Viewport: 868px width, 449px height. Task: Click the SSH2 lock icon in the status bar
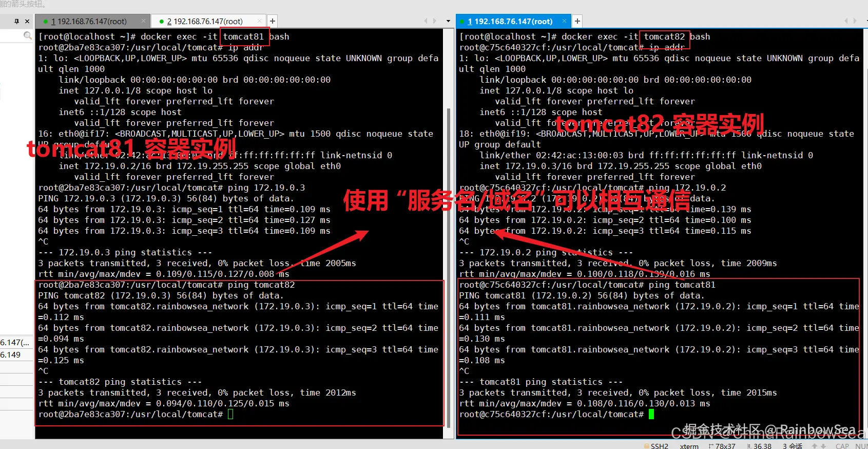point(646,446)
